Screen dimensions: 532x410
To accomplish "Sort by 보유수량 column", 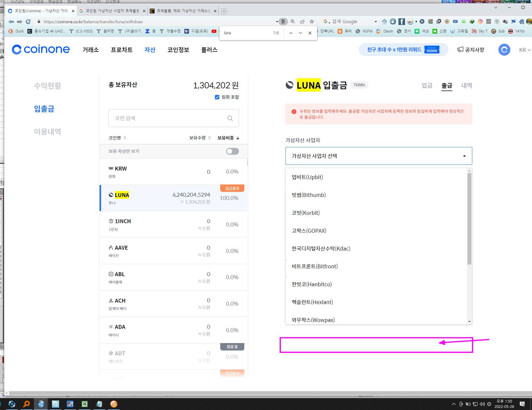I will pyautogui.click(x=200, y=138).
